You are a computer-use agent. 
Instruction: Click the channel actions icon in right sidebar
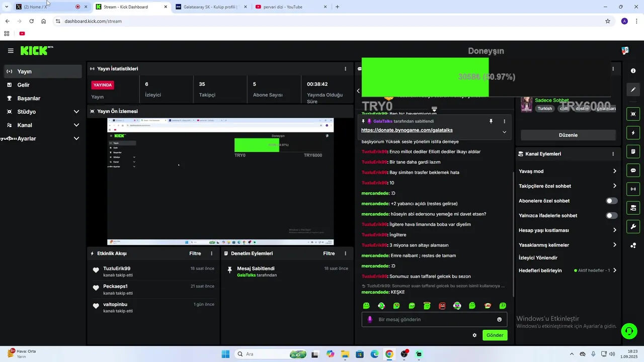(633, 208)
